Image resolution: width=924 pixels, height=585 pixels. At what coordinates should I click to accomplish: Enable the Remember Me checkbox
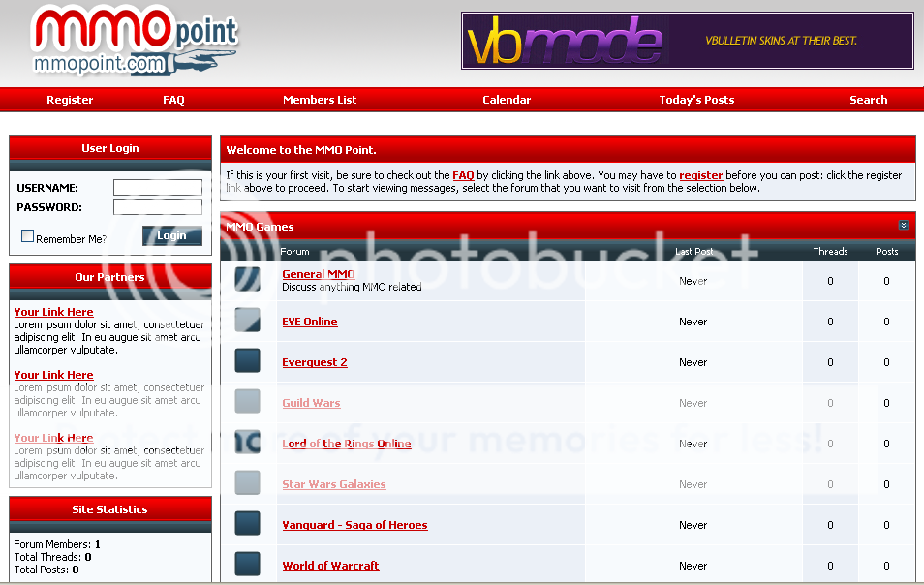(x=28, y=236)
